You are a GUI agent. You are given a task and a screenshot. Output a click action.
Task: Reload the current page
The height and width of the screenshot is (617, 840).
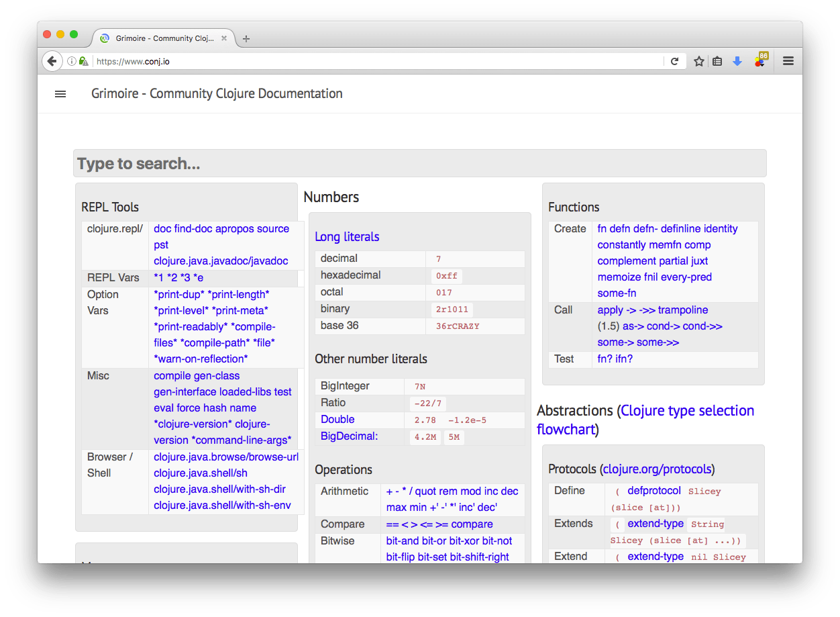pyautogui.click(x=675, y=61)
